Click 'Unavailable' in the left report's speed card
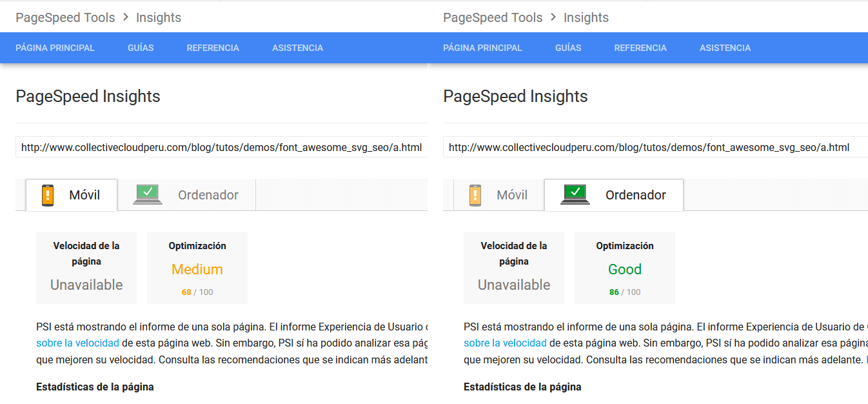 pos(86,285)
